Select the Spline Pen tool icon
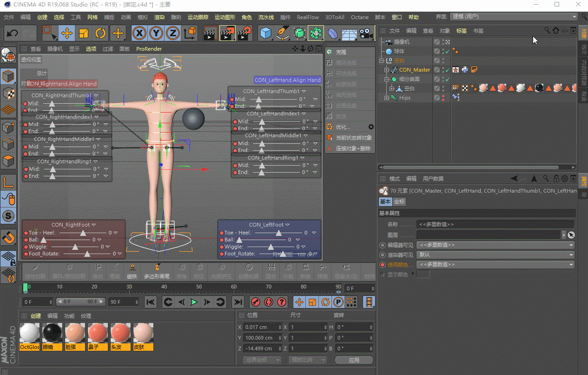 [282, 33]
